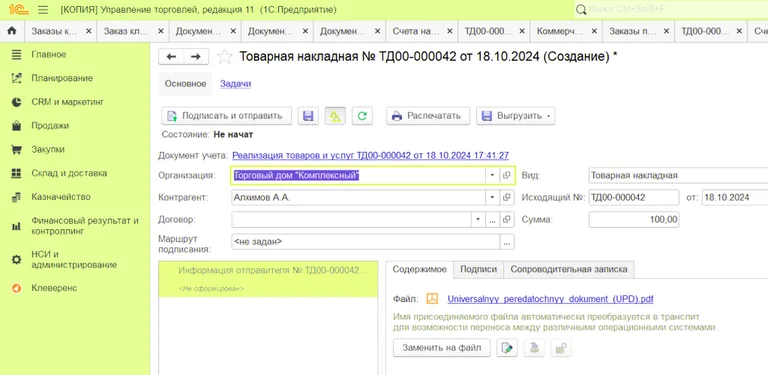Expand the Организация dropdown list
Image resolution: width=768 pixels, height=375 pixels.
[x=492, y=175]
